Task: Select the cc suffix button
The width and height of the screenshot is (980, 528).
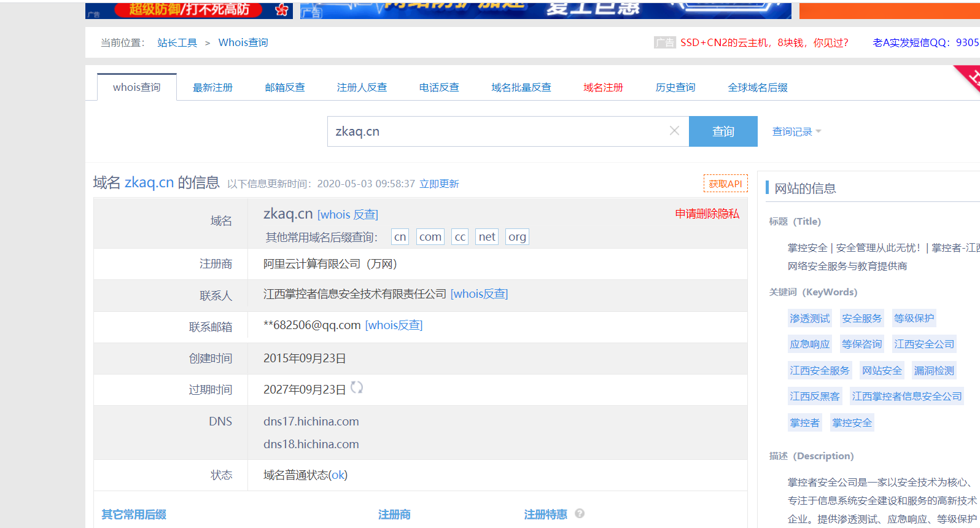Action: (460, 237)
